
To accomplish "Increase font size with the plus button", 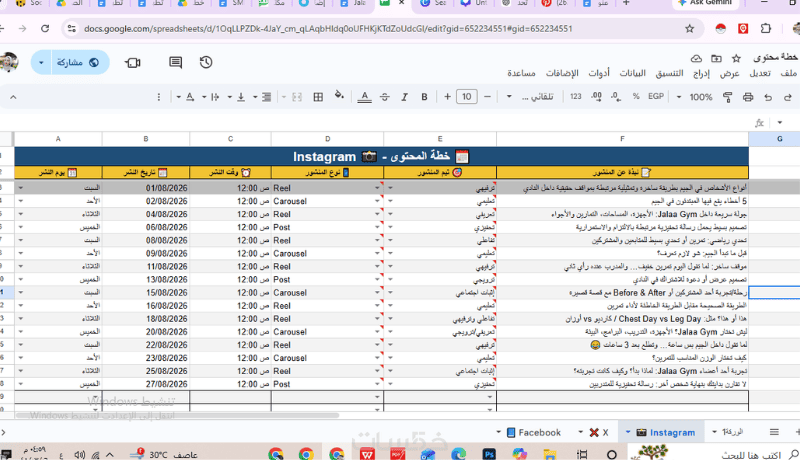I will pos(447,96).
